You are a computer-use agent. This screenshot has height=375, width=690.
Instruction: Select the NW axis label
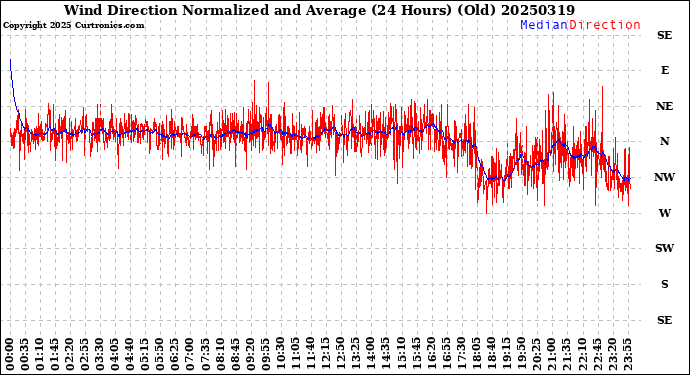click(664, 177)
